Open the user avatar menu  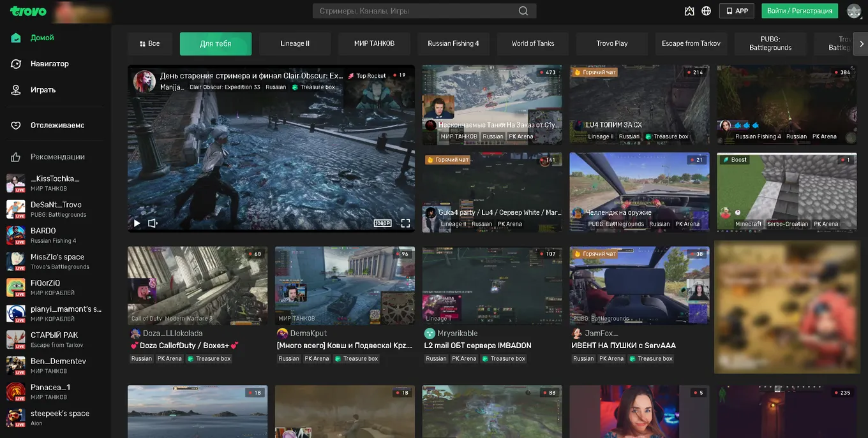854,11
